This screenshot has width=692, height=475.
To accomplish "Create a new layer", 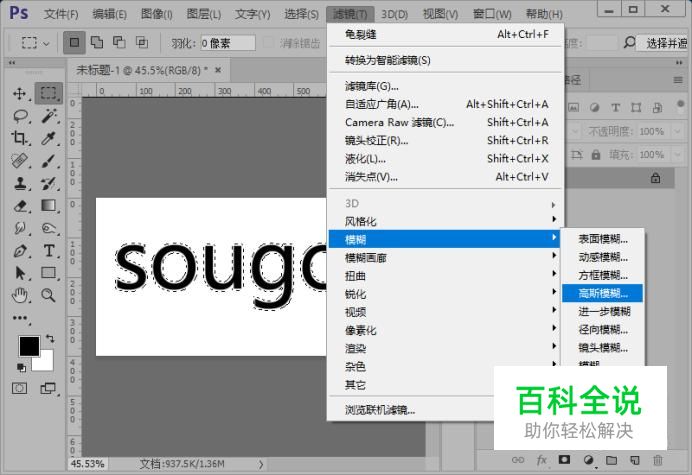I will 635,460.
